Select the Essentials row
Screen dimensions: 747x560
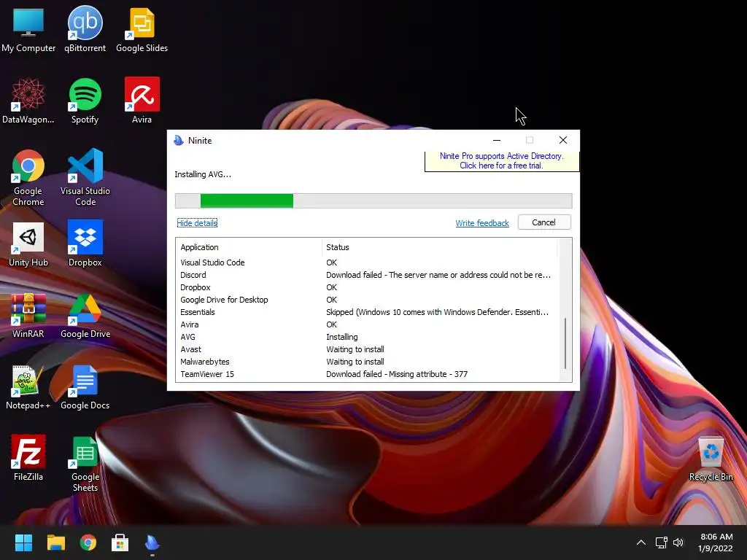(367, 312)
